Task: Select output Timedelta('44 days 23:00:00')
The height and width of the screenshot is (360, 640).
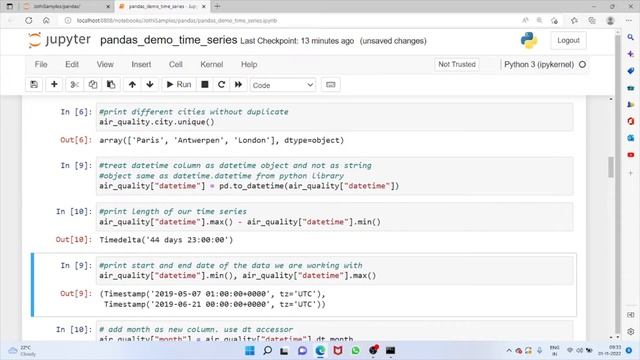Action: (x=166, y=240)
